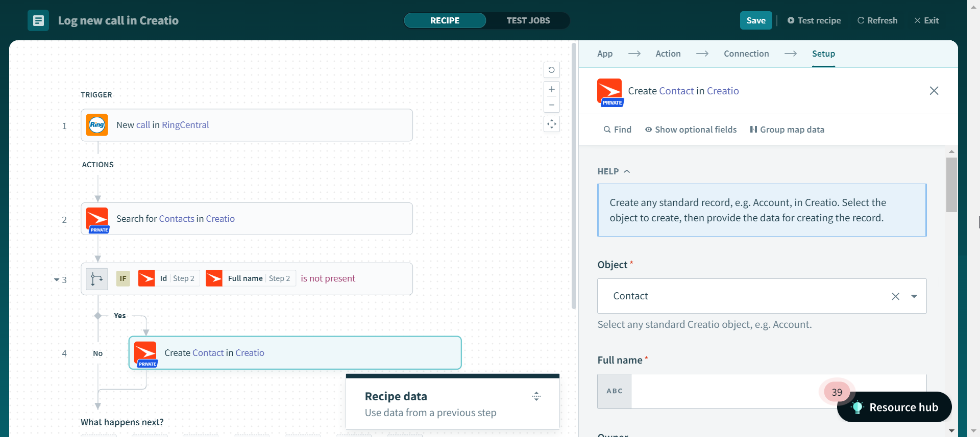
Task: Switch to the TEST JOBS tab
Action: click(x=528, y=20)
